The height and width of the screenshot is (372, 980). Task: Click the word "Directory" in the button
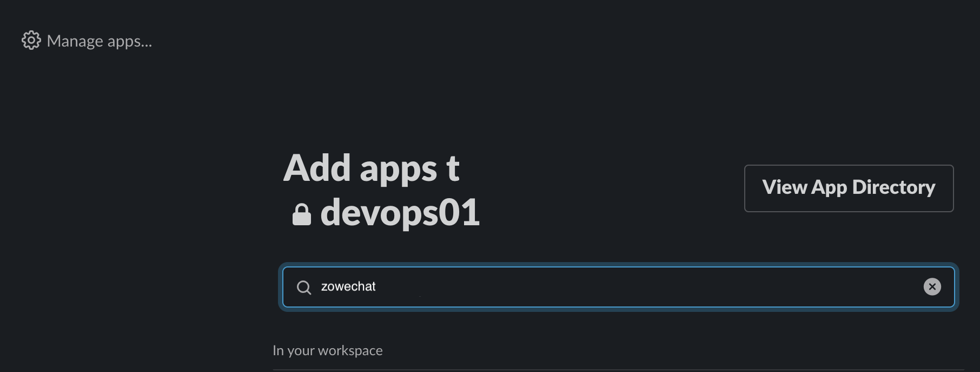click(893, 187)
